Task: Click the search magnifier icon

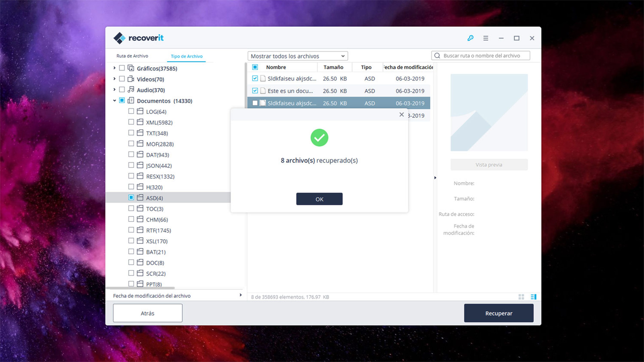Action: click(x=437, y=55)
